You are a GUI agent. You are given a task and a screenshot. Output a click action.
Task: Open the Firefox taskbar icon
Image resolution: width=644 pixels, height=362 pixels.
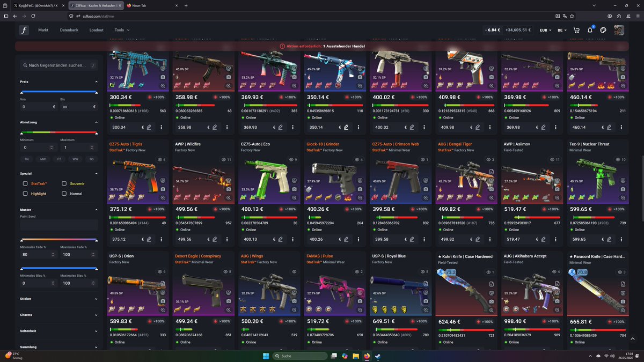coord(367,356)
